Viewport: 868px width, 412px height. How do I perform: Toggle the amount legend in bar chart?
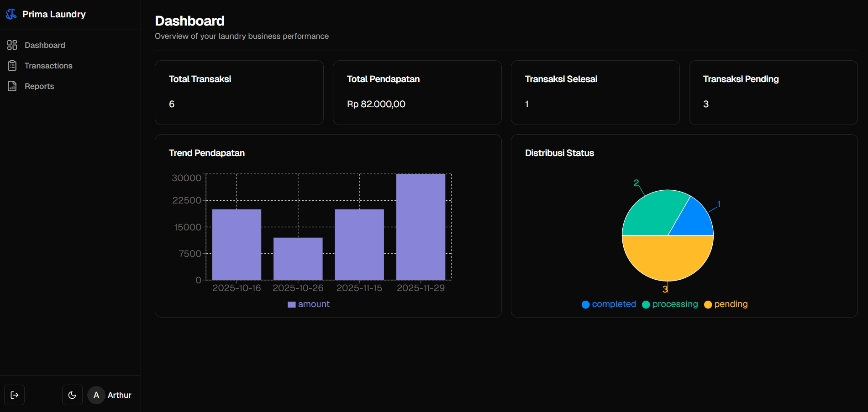coord(309,304)
